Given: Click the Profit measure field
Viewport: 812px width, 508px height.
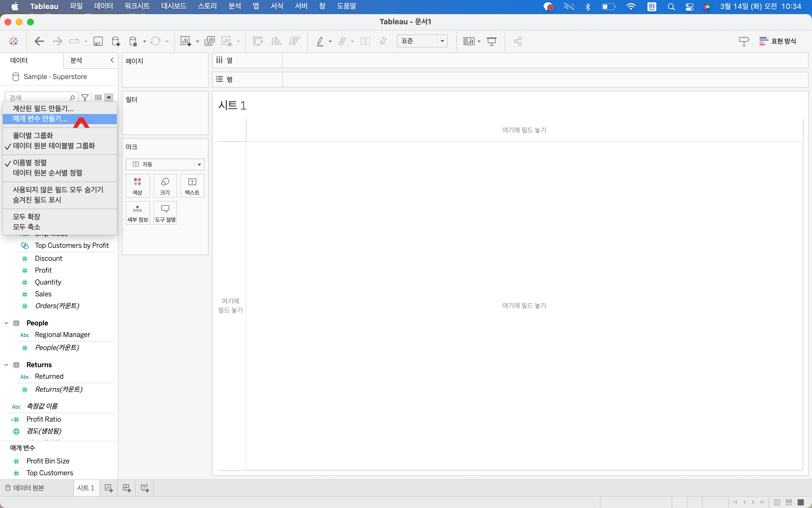Looking at the screenshot, I should click(x=43, y=270).
